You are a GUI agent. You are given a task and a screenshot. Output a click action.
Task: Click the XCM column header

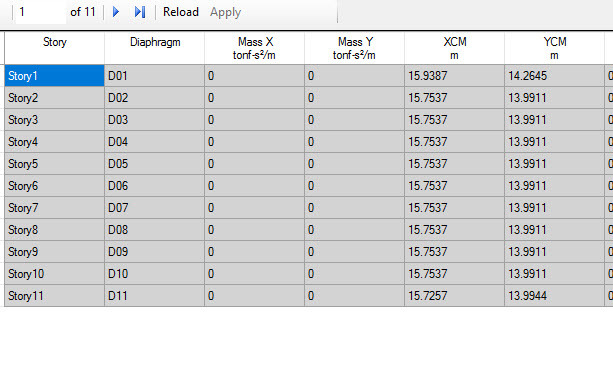[455, 48]
